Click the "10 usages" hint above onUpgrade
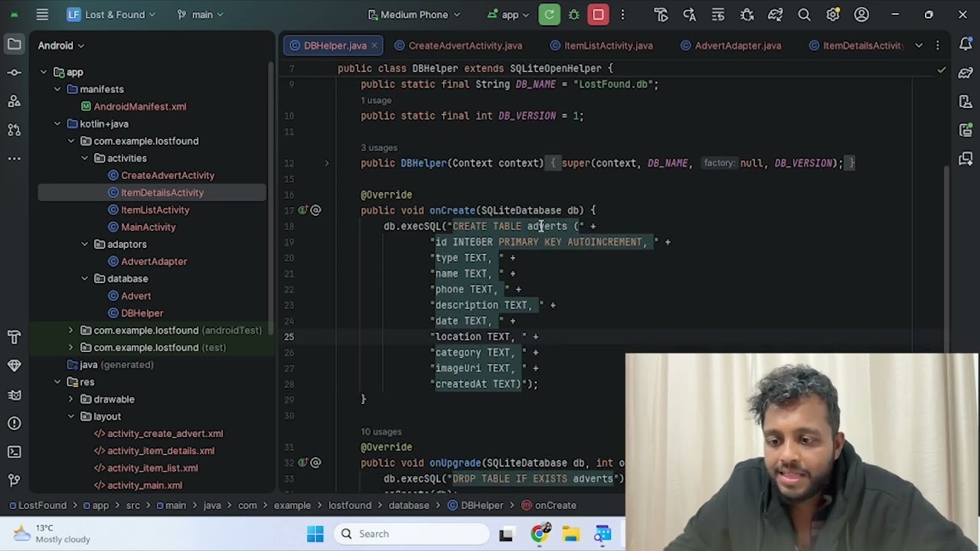This screenshot has width=980, height=551. click(381, 432)
